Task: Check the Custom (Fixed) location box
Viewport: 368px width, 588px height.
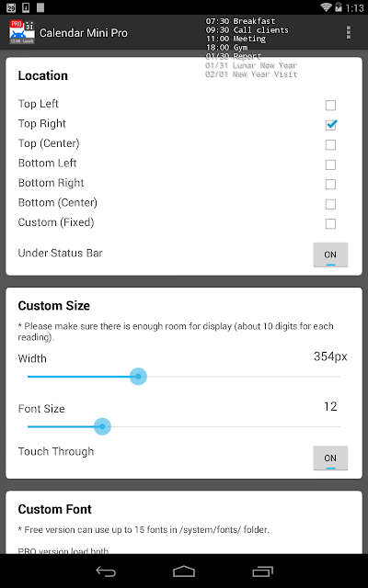Action: coord(330,224)
